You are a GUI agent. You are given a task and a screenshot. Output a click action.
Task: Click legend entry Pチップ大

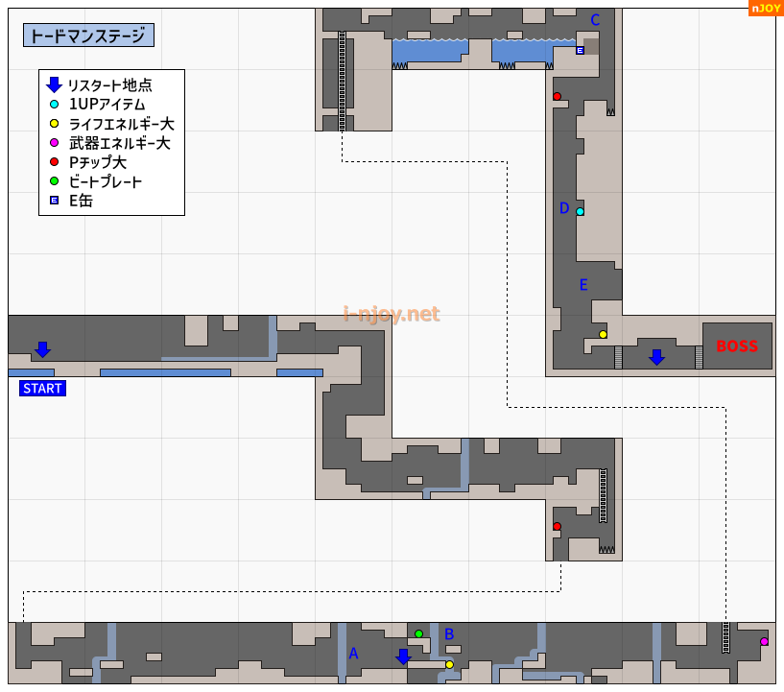point(98,162)
